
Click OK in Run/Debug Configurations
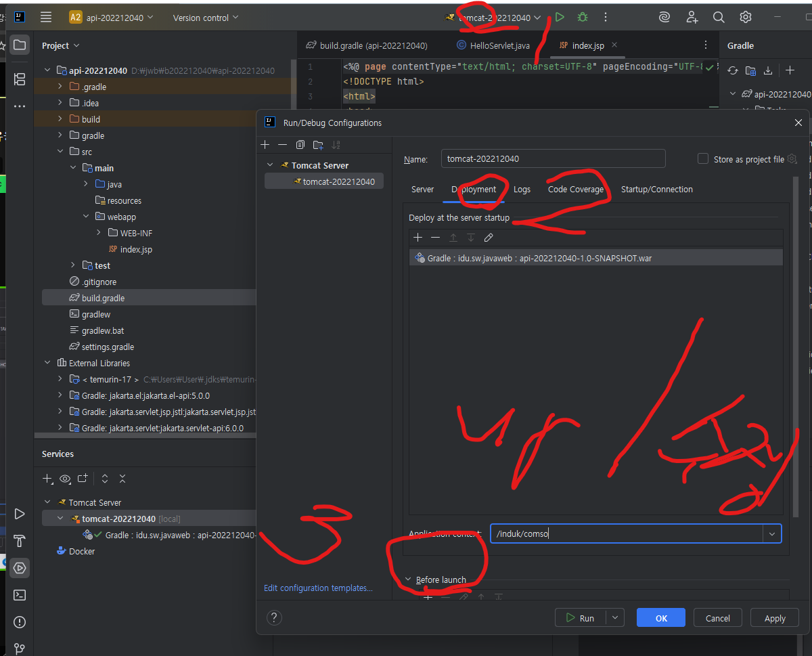pos(661,617)
